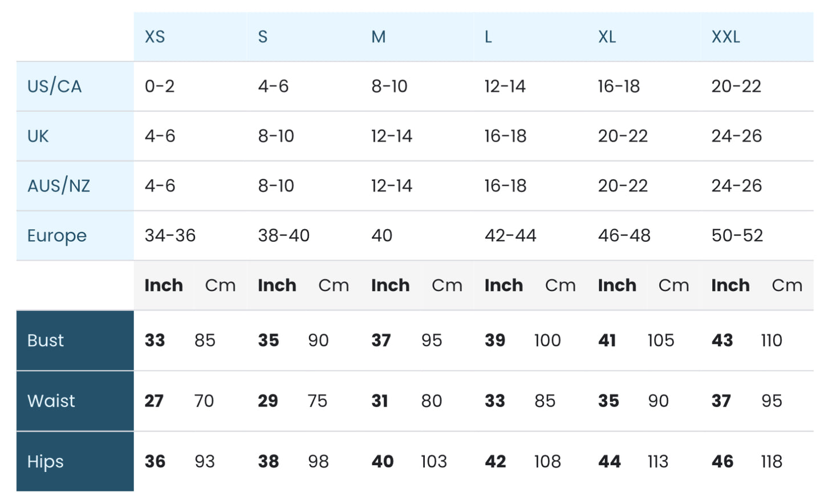824x504 pixels.
Task: Click the XS size column header
Action: [x=155, y=37]
